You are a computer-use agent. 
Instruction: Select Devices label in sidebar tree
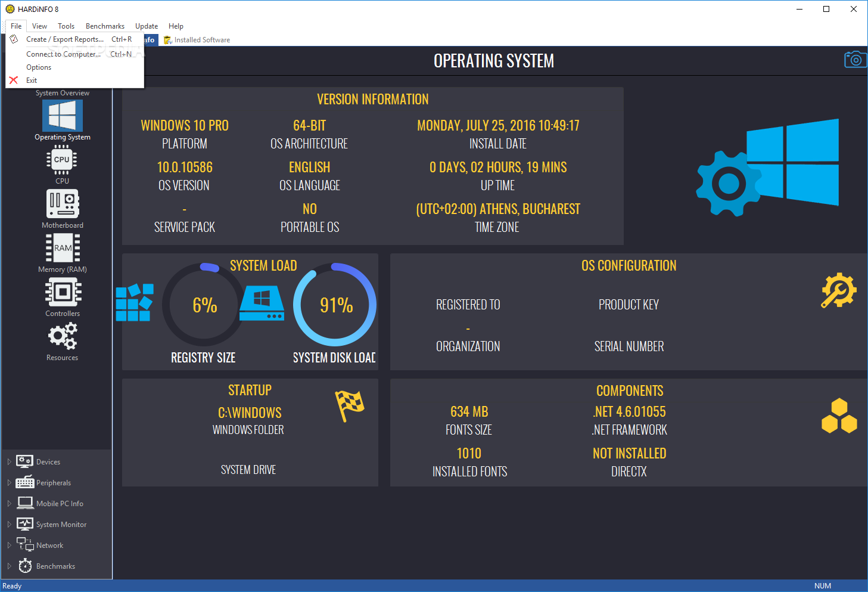48,462
